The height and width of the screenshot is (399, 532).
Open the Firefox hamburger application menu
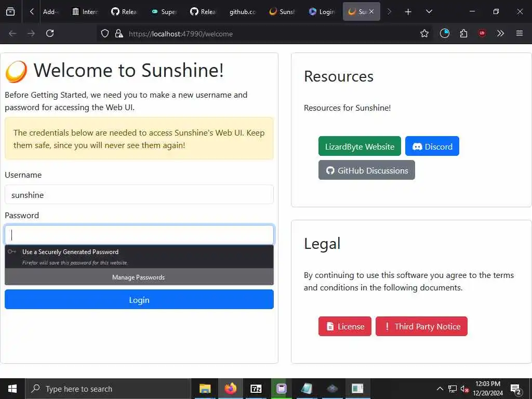coord(520,33)
